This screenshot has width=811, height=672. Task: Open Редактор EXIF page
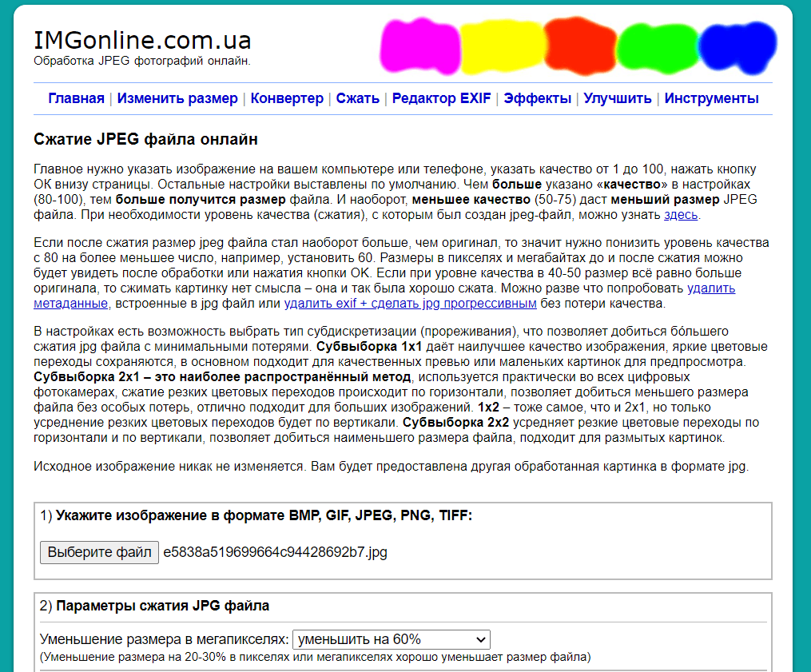coord(441,98)
